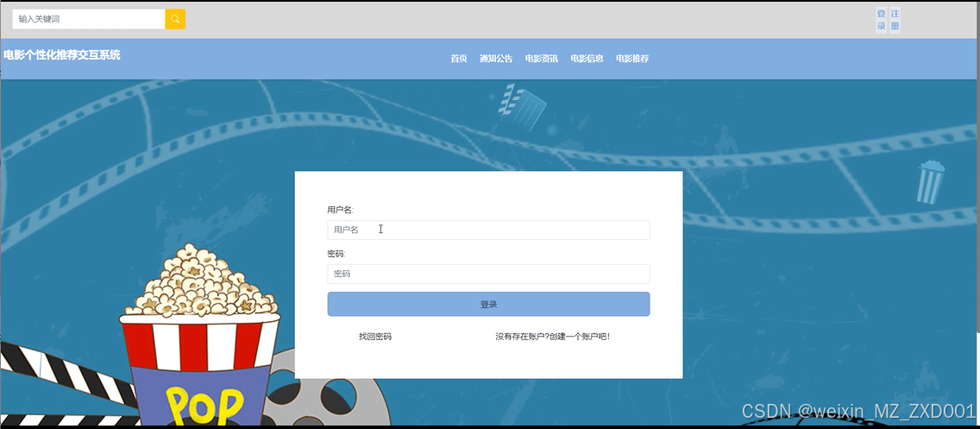Click the 电影个性化推荐交互系统 site title
The height and width of the screenshot is (429, 980).
[x=62, y=55]
